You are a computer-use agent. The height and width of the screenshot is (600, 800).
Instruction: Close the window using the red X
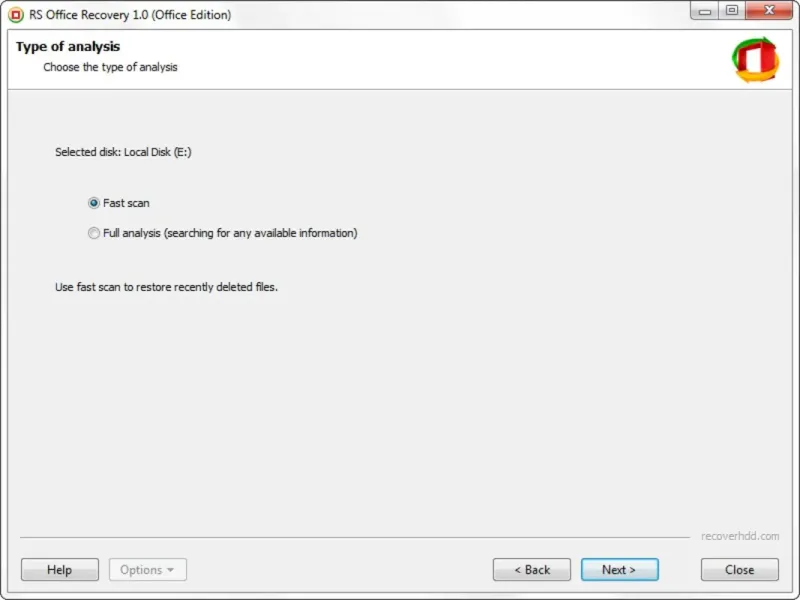(x=768, y=11)
